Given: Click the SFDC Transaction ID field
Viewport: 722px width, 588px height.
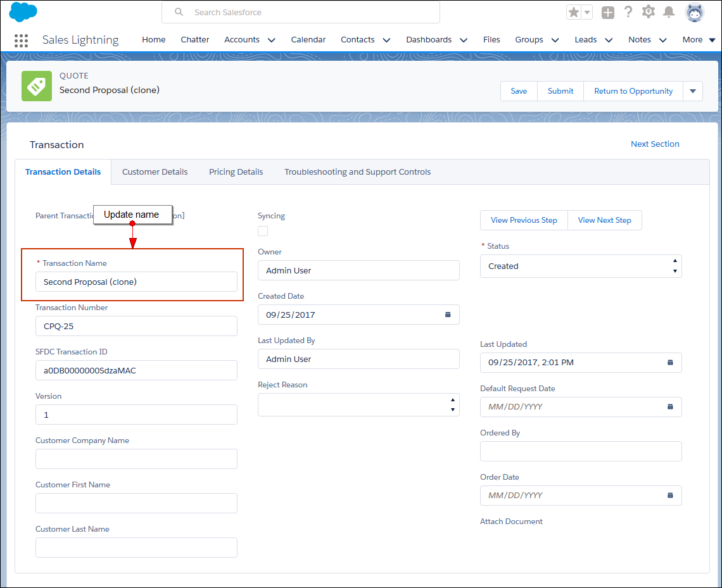Looking at the screenshot, I should point(136,370).
